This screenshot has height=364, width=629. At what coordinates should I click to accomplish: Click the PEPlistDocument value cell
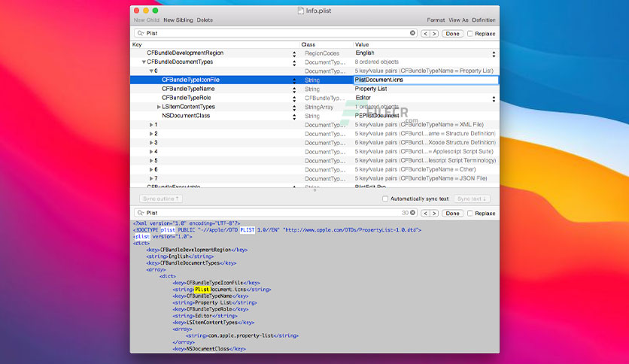377,116
